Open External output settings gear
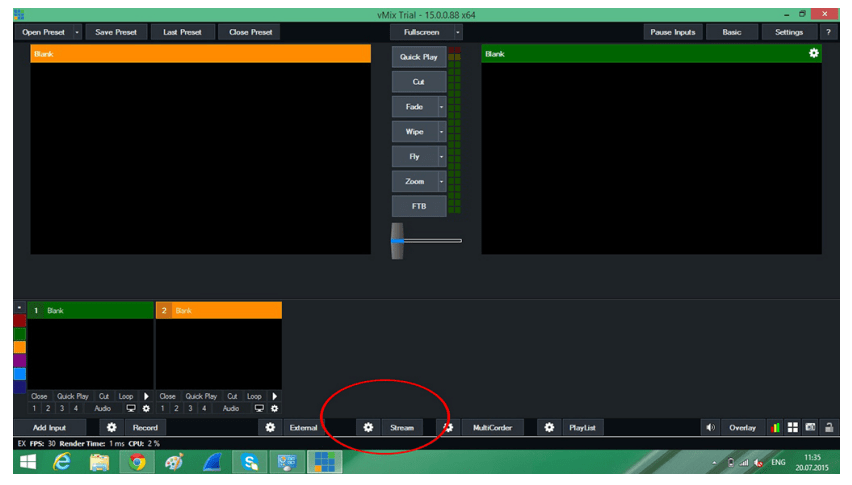 (270, 427)
